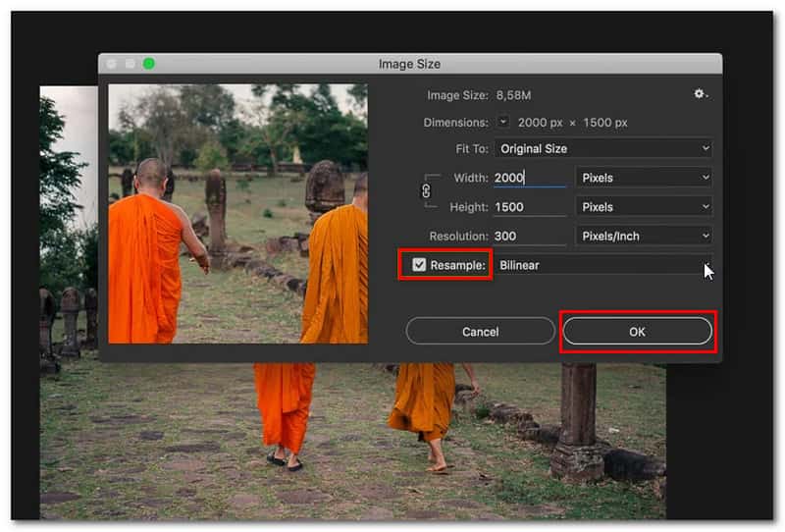
Task: Toggle the constrain proportions chain link icon
Action: coord(426,190)
